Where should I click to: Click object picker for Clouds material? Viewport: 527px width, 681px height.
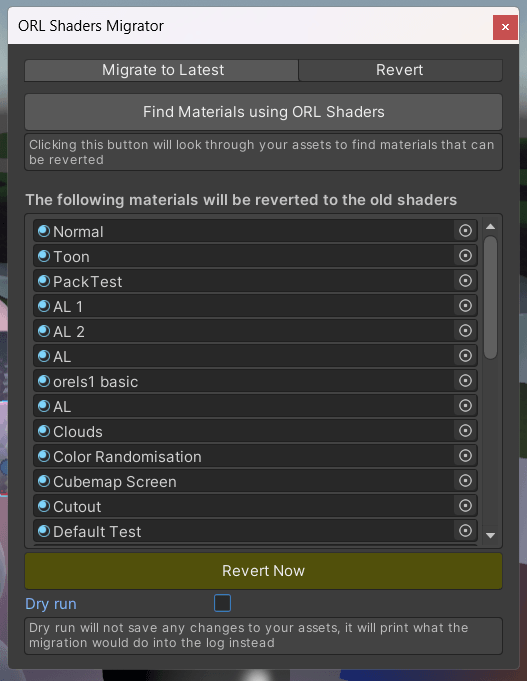[x=465, y=431]
